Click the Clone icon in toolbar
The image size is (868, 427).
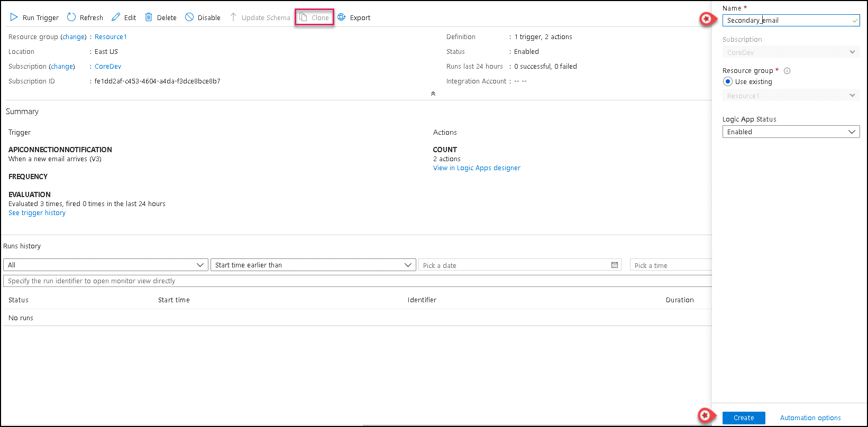(x=304, y=17)
